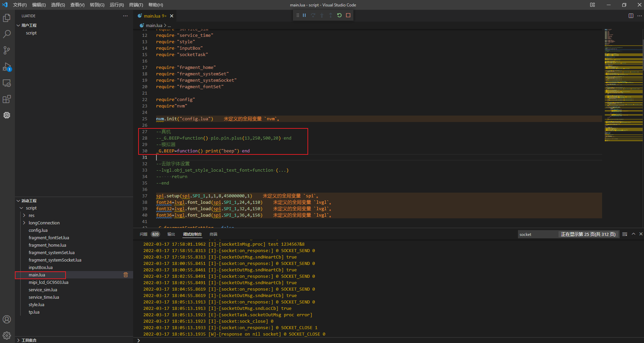Open the Accounts menu icon

pos(7,319)
